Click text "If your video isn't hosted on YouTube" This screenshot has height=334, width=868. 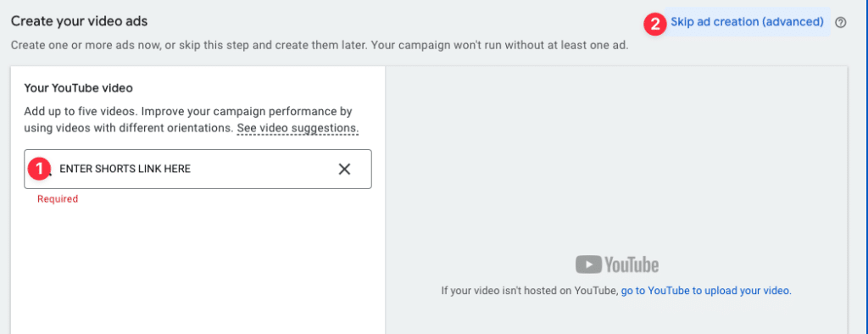[x=529, y=290]
